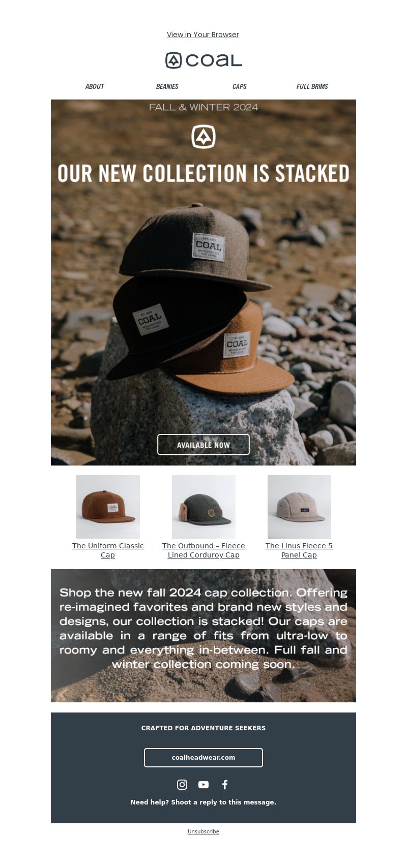Click the coalheadwear.com button
Screen dimensions: 407x868
203,758
